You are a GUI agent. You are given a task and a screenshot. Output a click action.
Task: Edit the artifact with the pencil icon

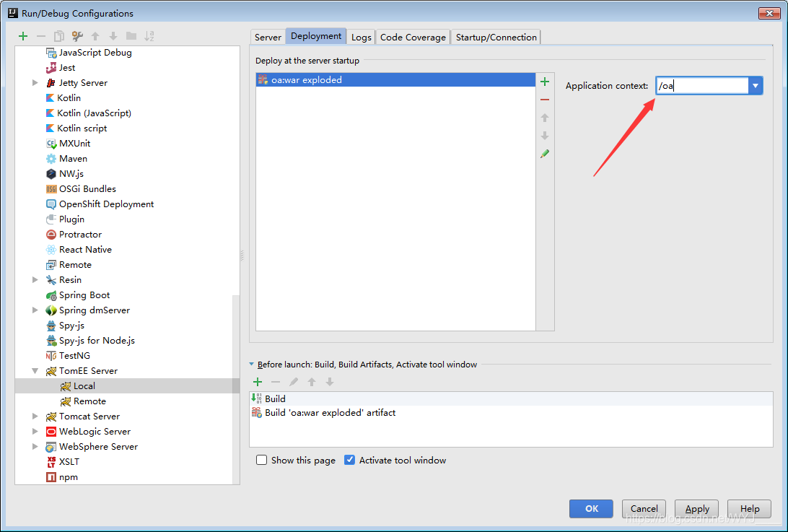tap(545, 154)
